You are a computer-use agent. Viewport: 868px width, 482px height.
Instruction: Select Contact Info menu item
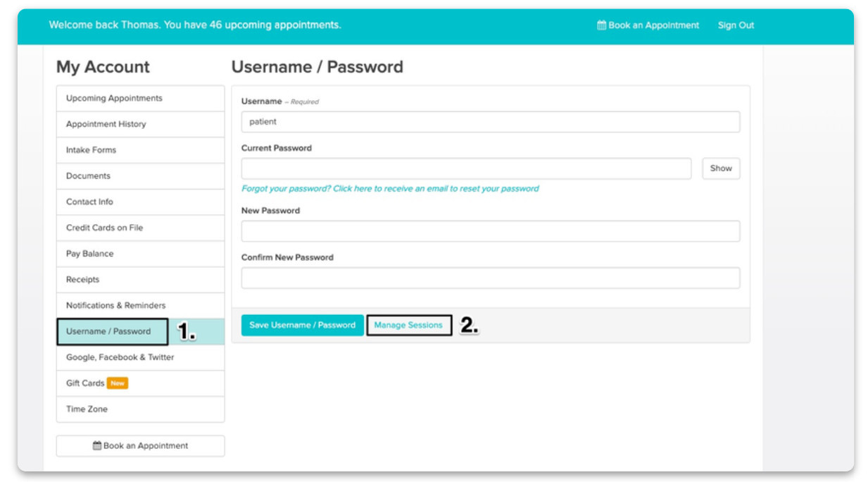90,202
